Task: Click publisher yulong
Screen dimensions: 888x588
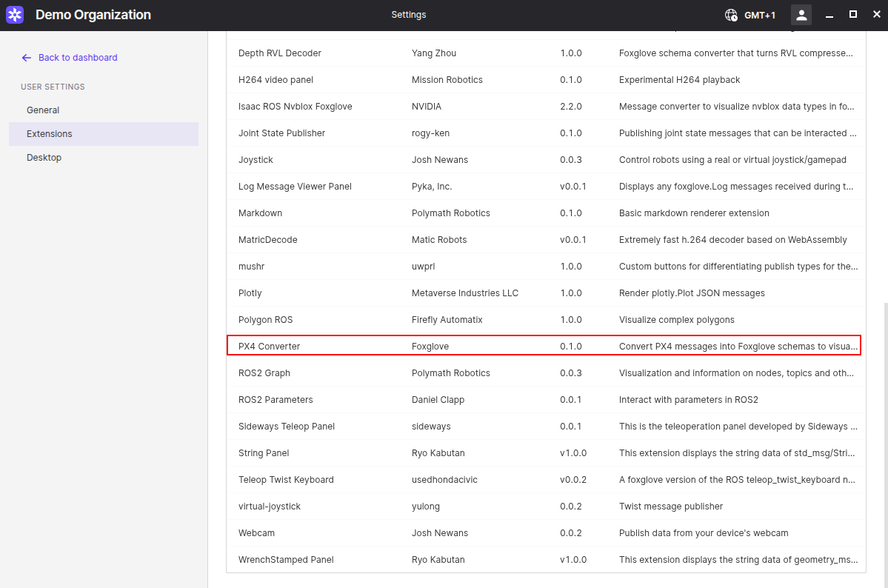Action: (425, 506)
